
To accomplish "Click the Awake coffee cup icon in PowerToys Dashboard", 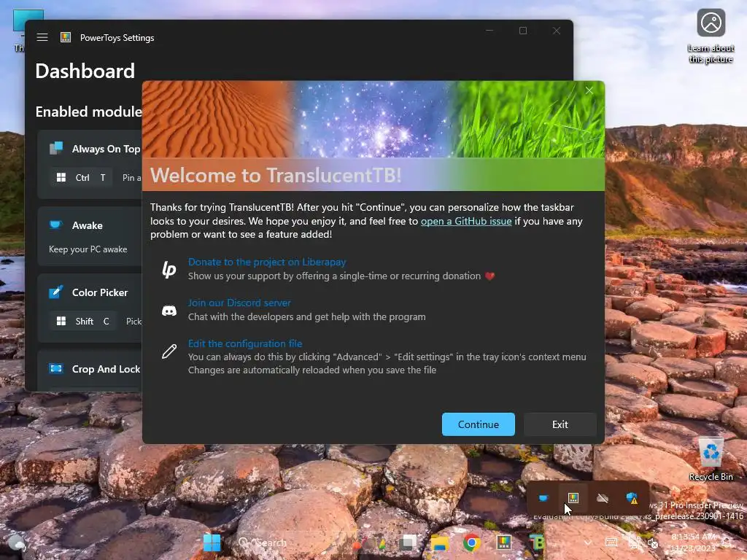I will (56, 225).
